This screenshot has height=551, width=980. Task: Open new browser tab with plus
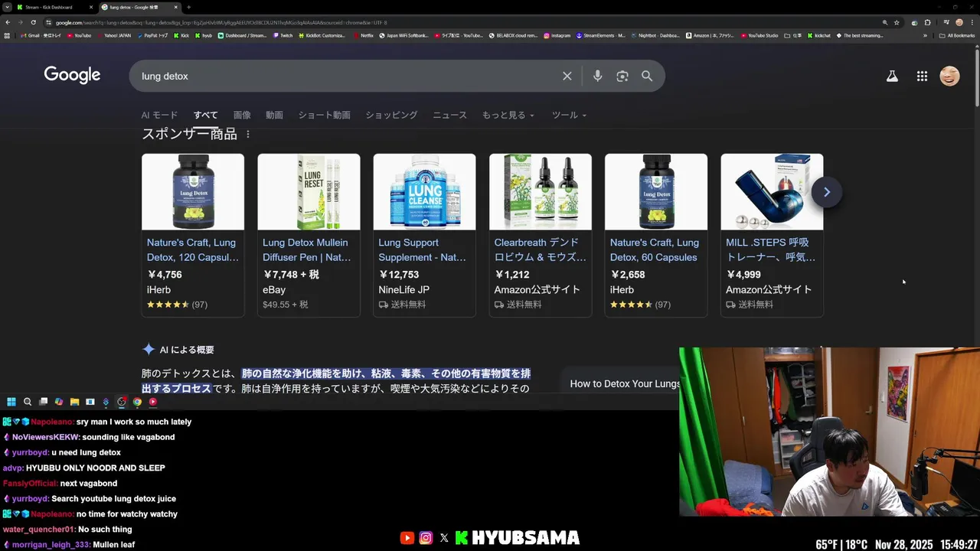[x=188, y=7]
